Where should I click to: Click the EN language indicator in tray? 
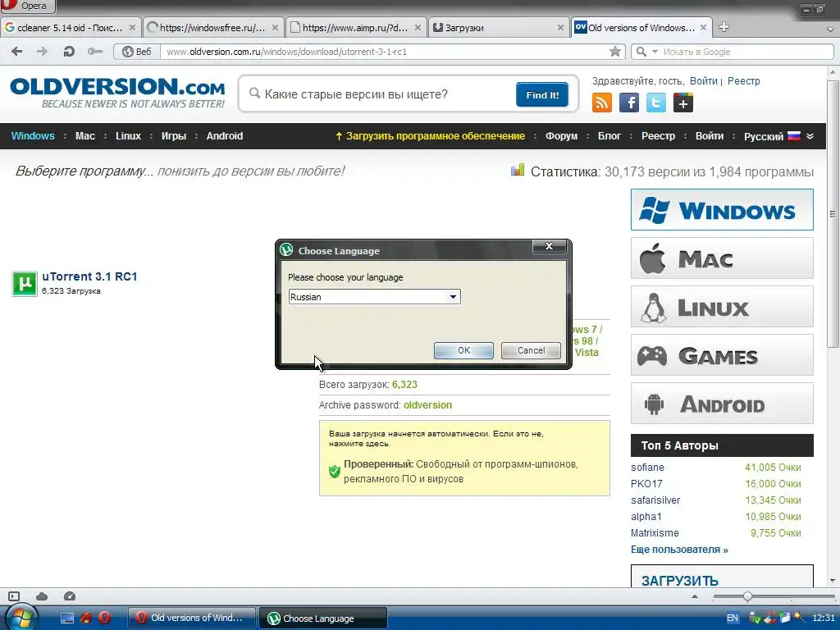pos(733,618)
